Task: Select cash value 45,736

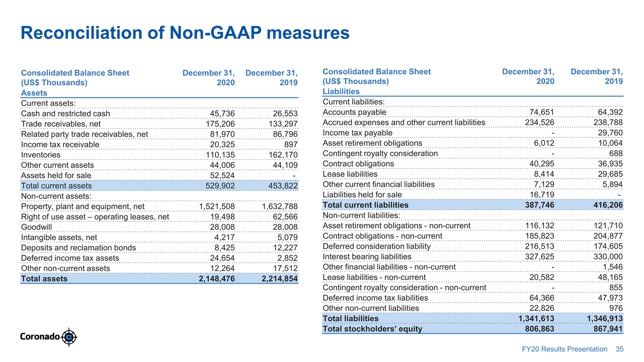Action: point(223,114)
